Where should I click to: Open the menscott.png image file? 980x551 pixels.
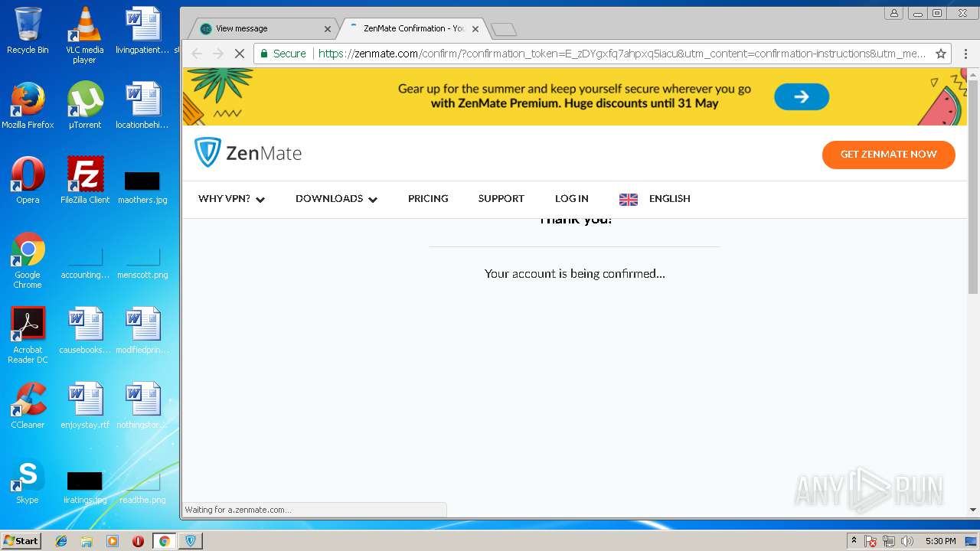tap(142, 264)
